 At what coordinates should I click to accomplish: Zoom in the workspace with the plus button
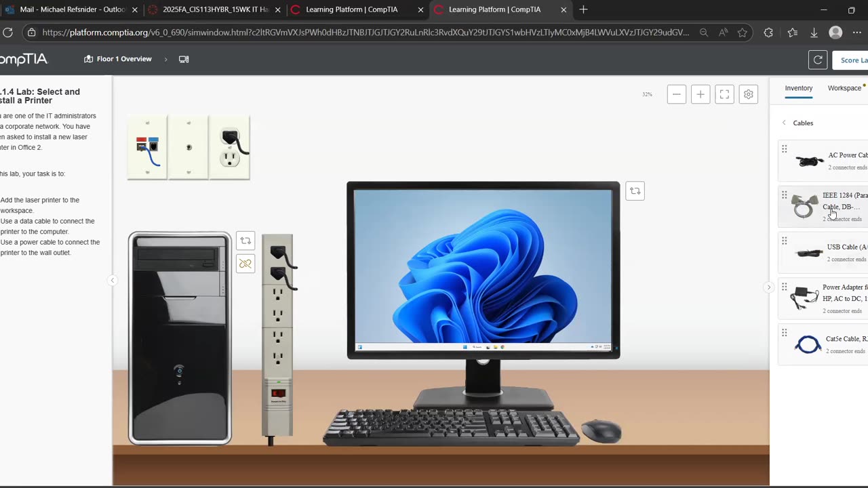[701, 94]
